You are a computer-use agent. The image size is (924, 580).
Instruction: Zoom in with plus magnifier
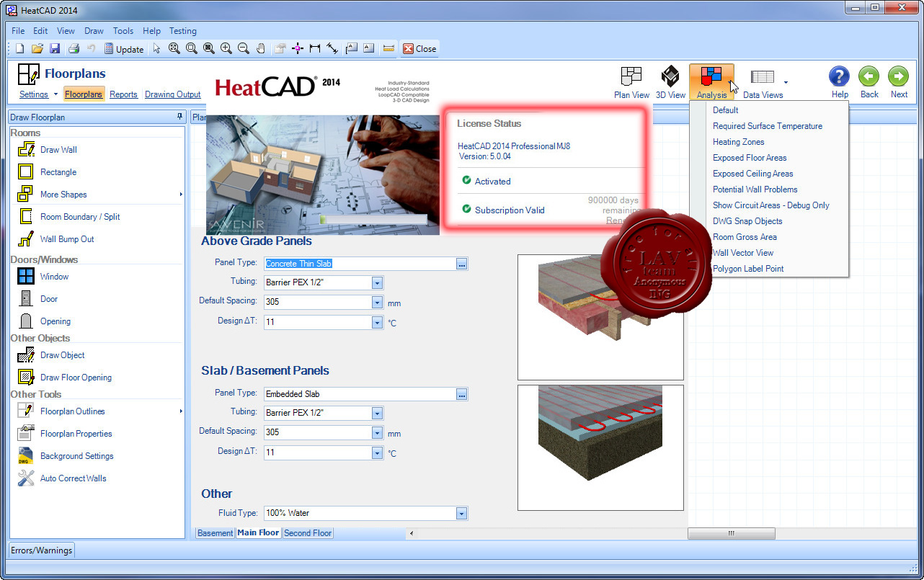[226, 49]
